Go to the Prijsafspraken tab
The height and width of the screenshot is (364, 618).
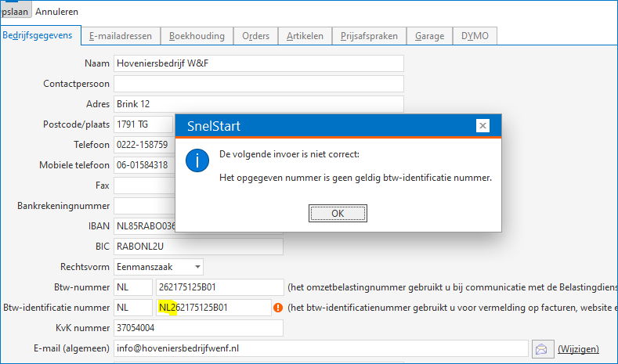369,36
